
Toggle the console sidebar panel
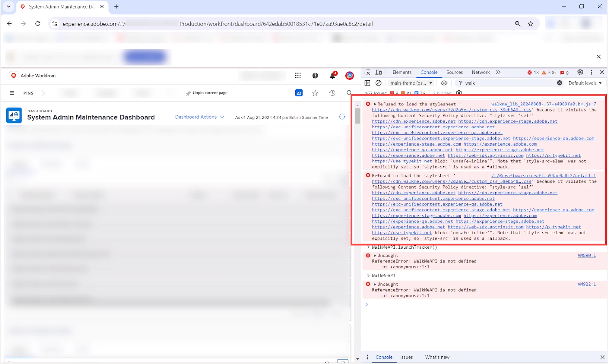point(367,83)
